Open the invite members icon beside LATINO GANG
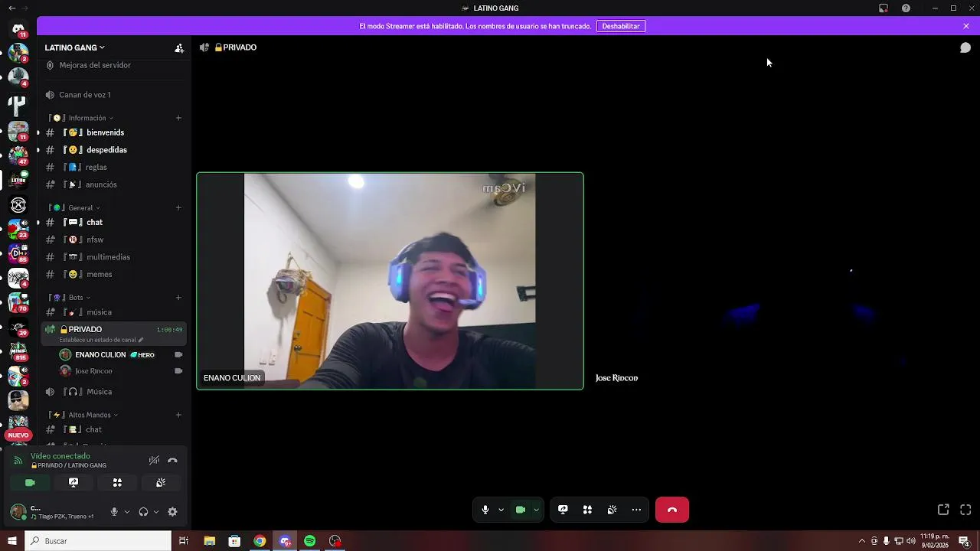 (x=179, y=47)
